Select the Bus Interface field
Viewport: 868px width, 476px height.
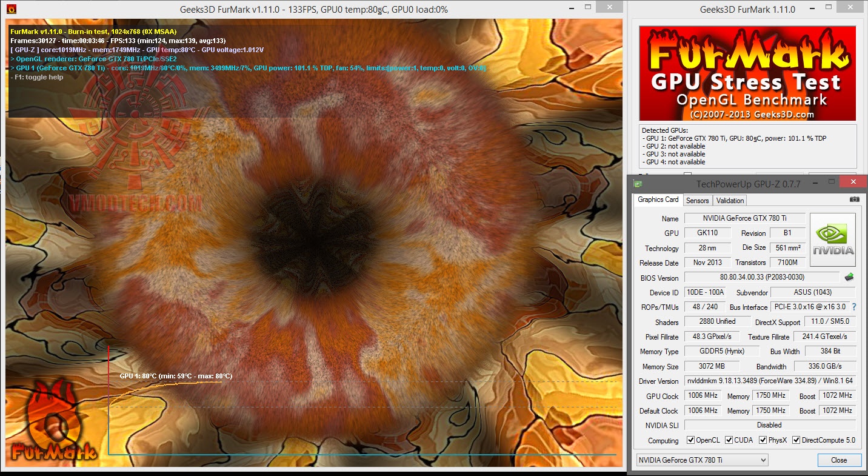pyautogui.click(x=809, y=307)
